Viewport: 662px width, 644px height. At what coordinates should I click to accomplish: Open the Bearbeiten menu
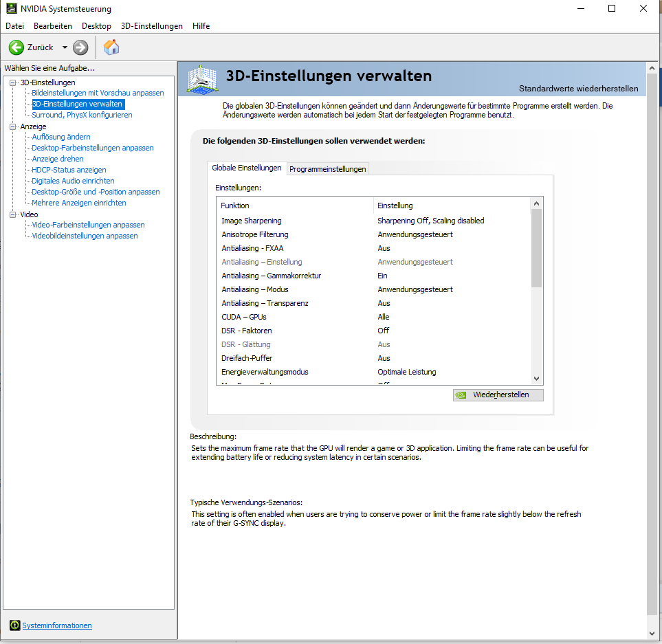pos(53,26)
